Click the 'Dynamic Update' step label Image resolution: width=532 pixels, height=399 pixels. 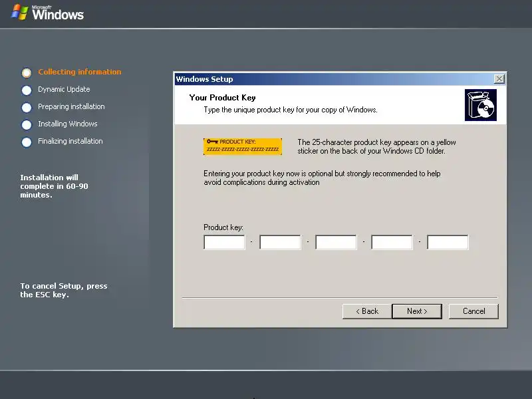tap(64, 89)
